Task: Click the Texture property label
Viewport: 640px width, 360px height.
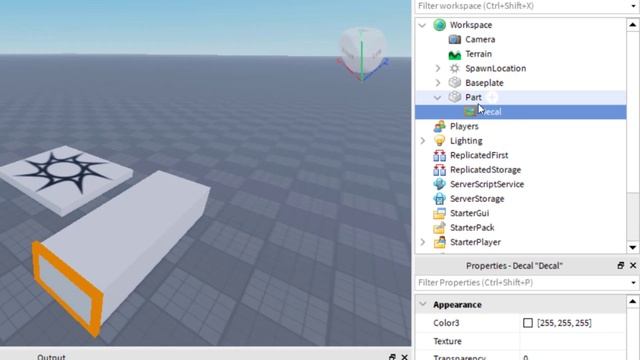Action: [447, 341]
